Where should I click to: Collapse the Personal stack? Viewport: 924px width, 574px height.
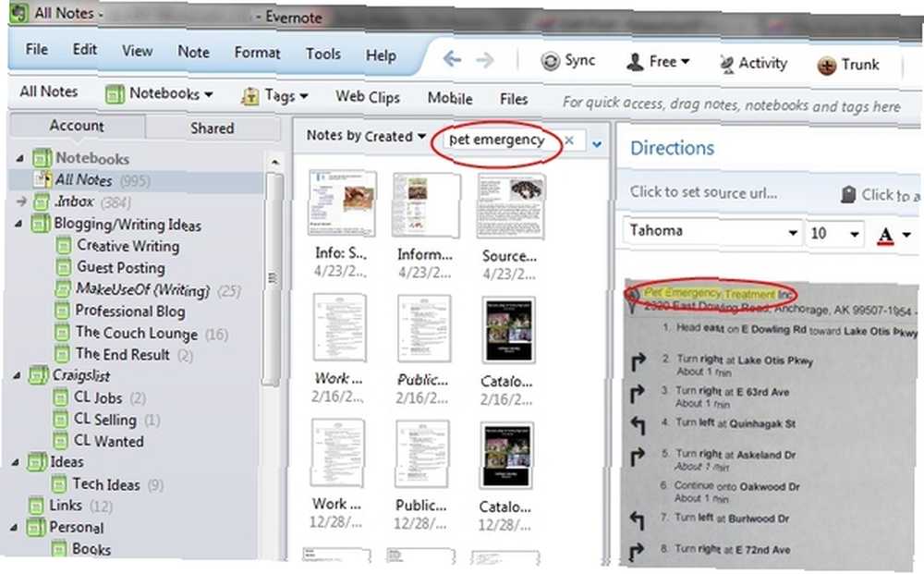(14, 528)
